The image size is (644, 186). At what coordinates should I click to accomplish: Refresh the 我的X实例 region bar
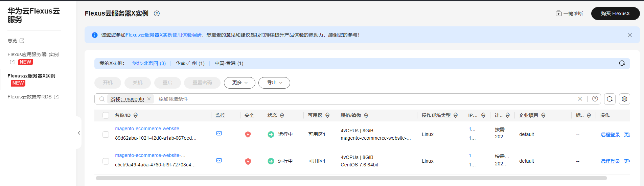coord(622,63)
